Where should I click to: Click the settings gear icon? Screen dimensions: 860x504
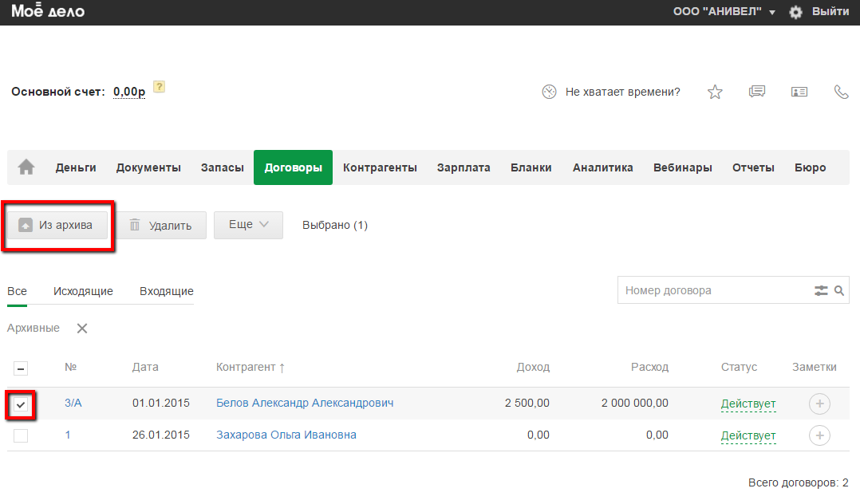[795, 12]
